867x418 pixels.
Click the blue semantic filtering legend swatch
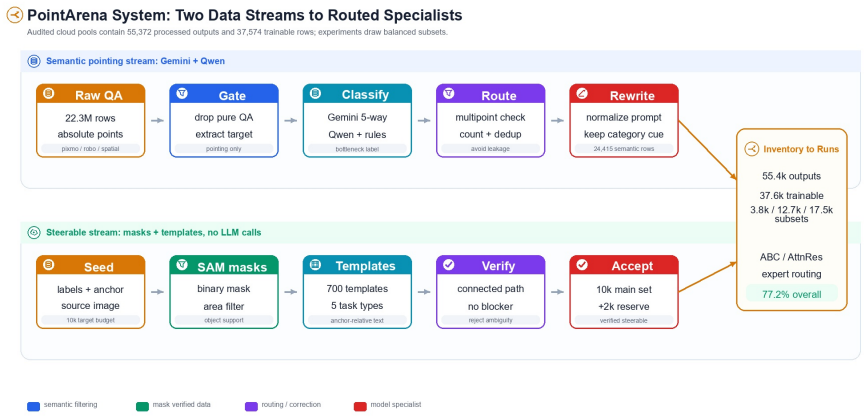tap(34, 406)
